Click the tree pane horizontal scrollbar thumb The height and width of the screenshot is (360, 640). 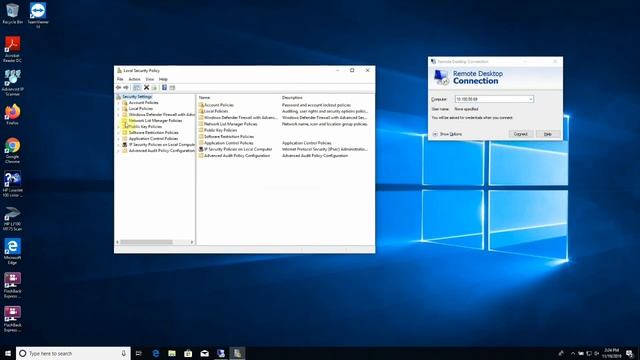[146, 242]
